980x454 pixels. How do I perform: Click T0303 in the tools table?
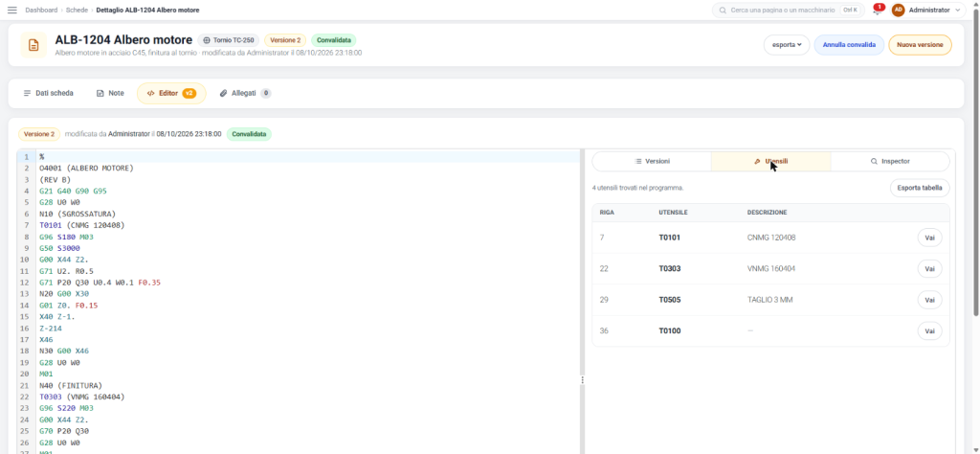[670, 269]
